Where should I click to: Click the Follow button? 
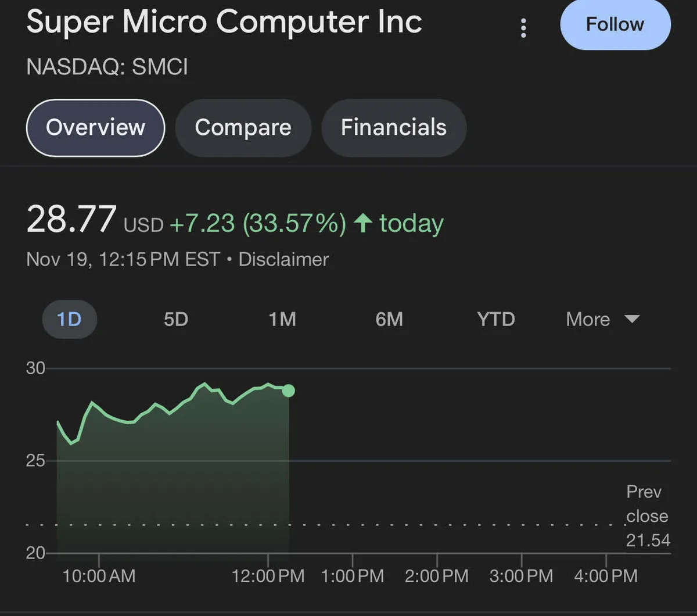click(x=615, y=24)
